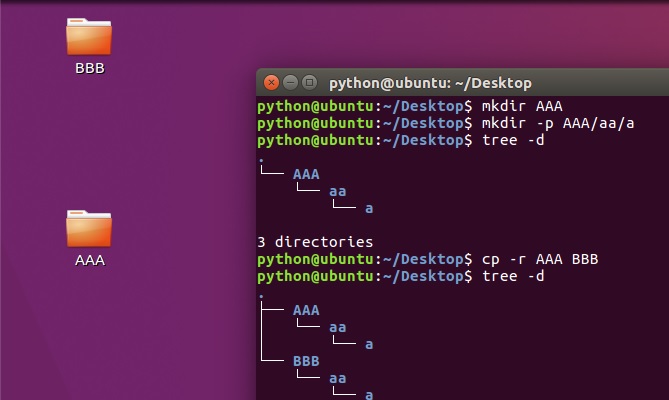The height and width of the screenshot is (400, 669).
Task: Maximize the terminal window
Action: point(309,82)
